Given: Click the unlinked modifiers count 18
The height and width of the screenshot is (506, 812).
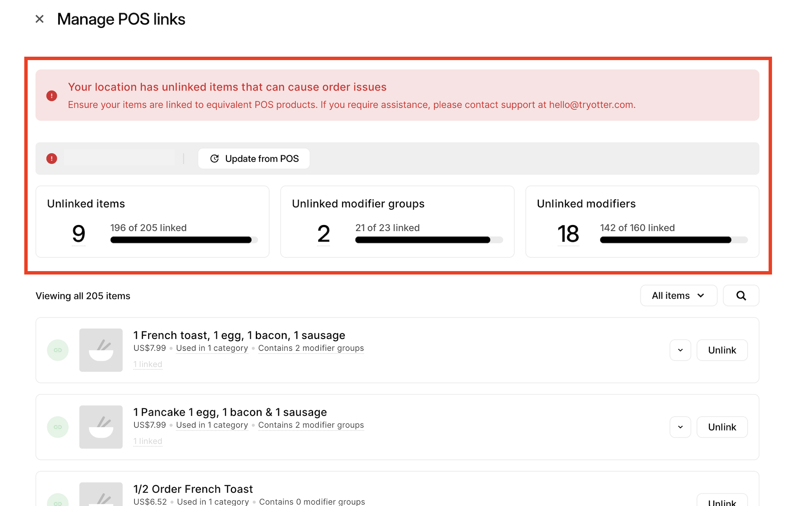Looking at the screenshot, I should pyautogui.click(x=568, y=234).
